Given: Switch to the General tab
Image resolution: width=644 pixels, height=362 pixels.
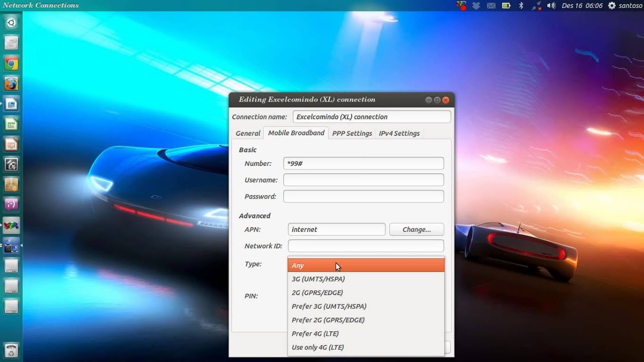Looking at the screenshot, I should coord(248,133).
